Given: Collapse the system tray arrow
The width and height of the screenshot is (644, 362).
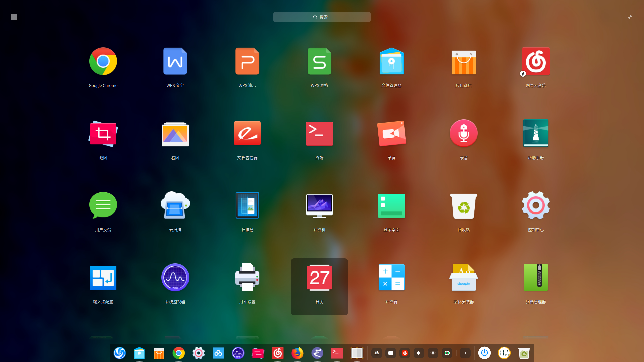Looking at the screenshot, I should [x=465, y=353].
